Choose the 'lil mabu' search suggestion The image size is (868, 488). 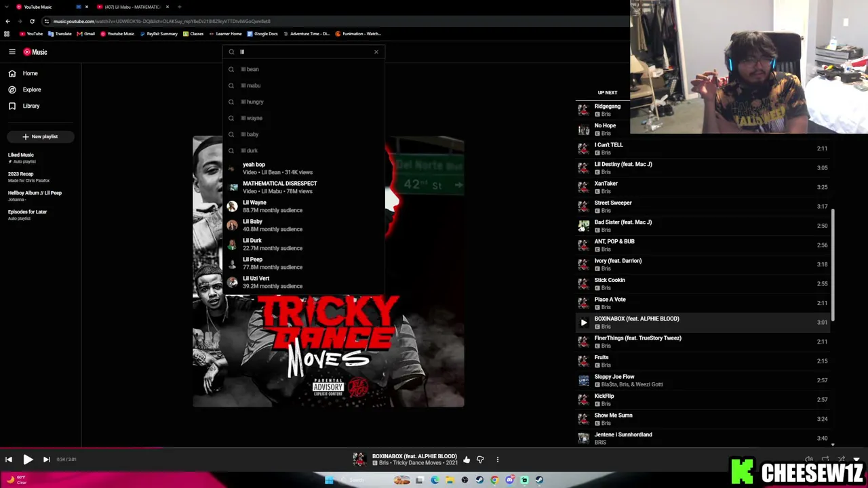[x=304, y=85]
